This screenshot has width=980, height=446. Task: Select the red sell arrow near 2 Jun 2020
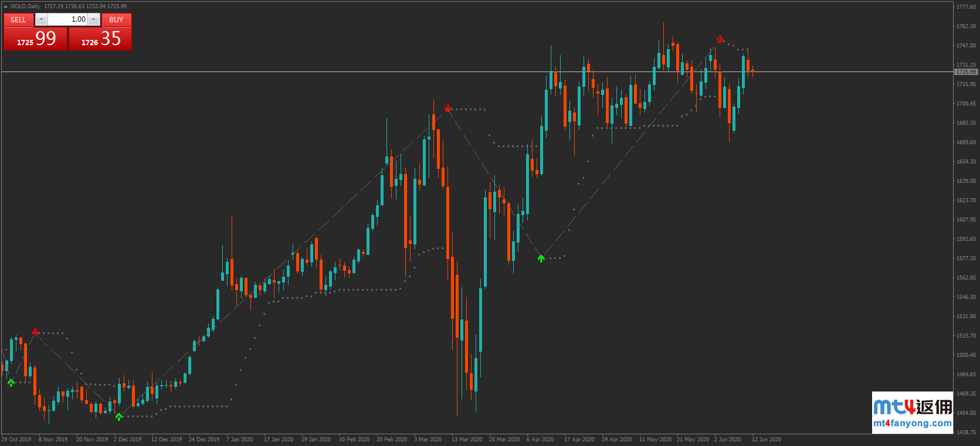coord(720,39)
